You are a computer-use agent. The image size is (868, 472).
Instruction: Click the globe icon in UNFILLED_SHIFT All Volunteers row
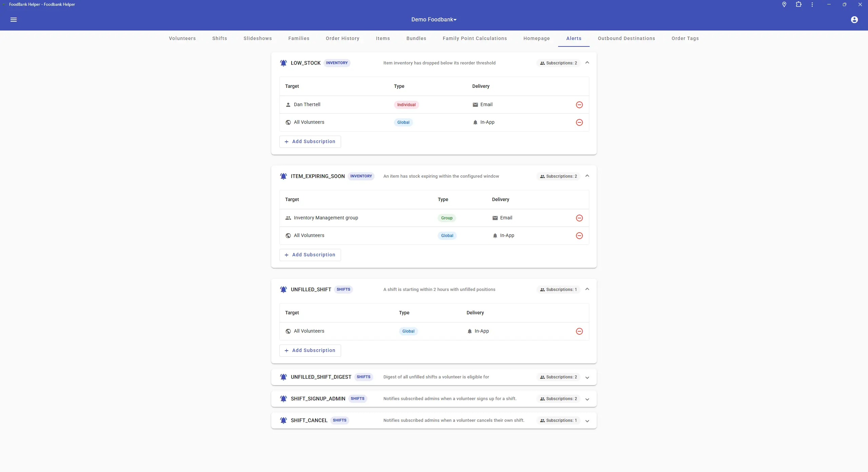click(x=288, y=331)
